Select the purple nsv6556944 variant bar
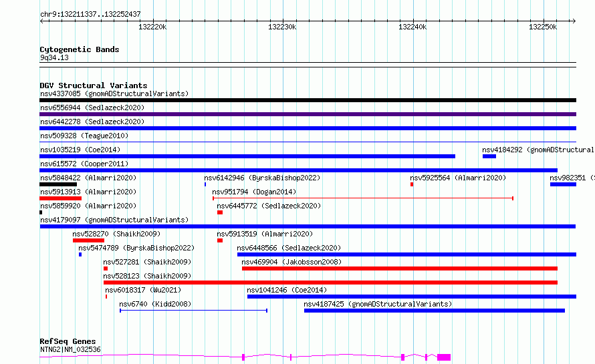 [x=308, y=114]
